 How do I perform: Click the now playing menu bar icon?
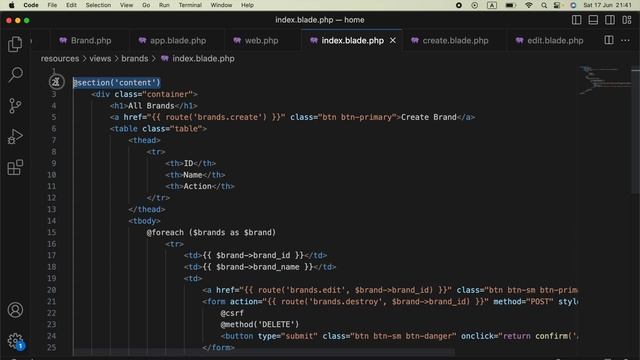tap(475, 5)
